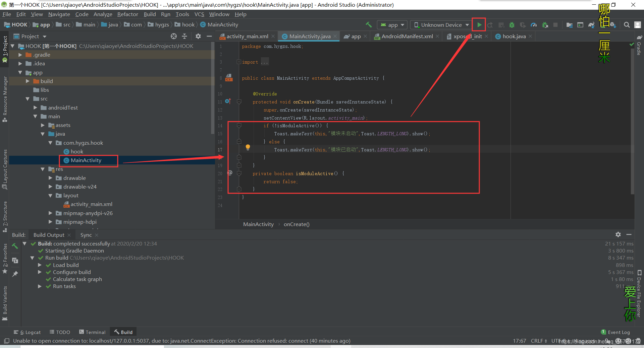
Task: Switch to AndroidManifest.xml editor tab
Action: [407, 36]
